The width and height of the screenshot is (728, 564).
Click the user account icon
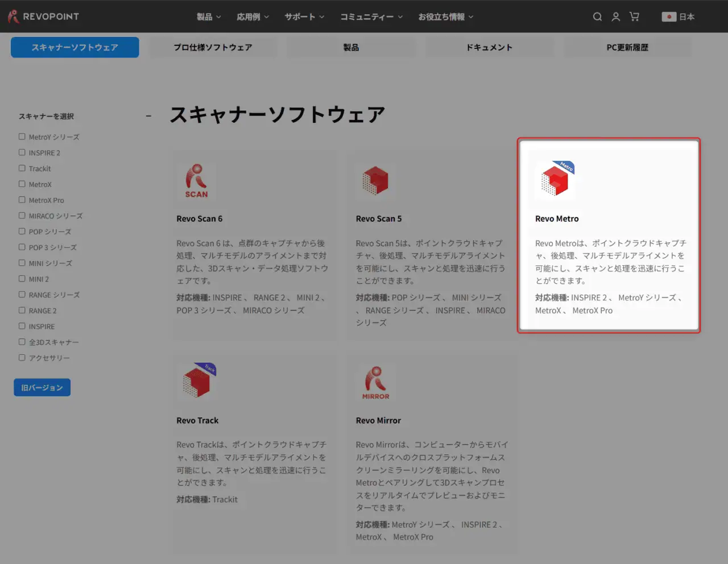[615, 17]
